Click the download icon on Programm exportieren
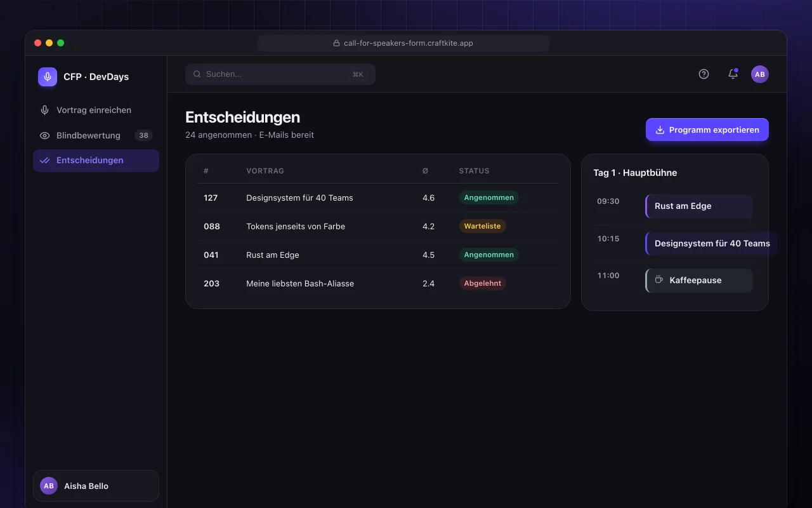Viewport: 812px width, 508px height. click(660, 130)
